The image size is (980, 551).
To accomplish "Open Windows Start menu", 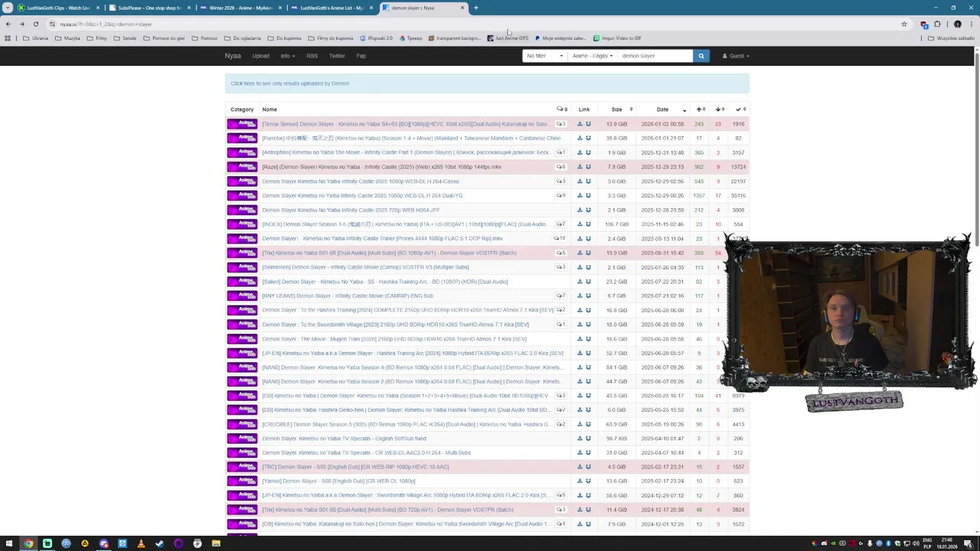I will point(9,543).
